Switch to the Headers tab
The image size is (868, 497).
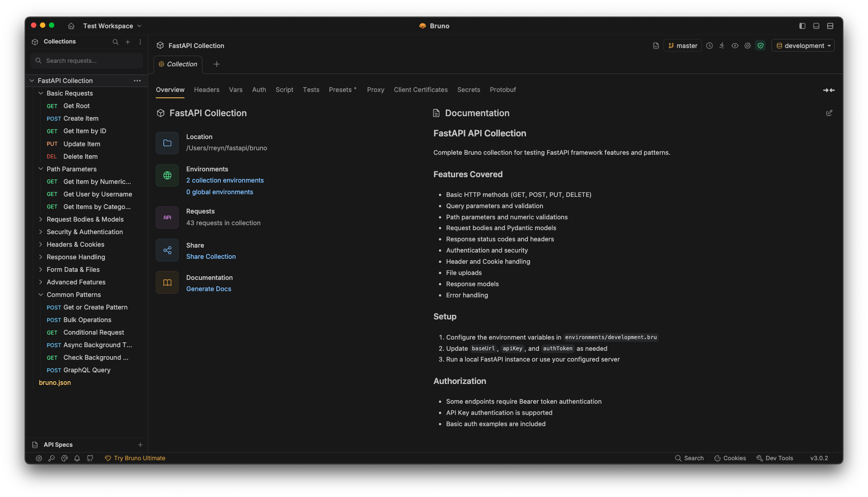(206, 90)
